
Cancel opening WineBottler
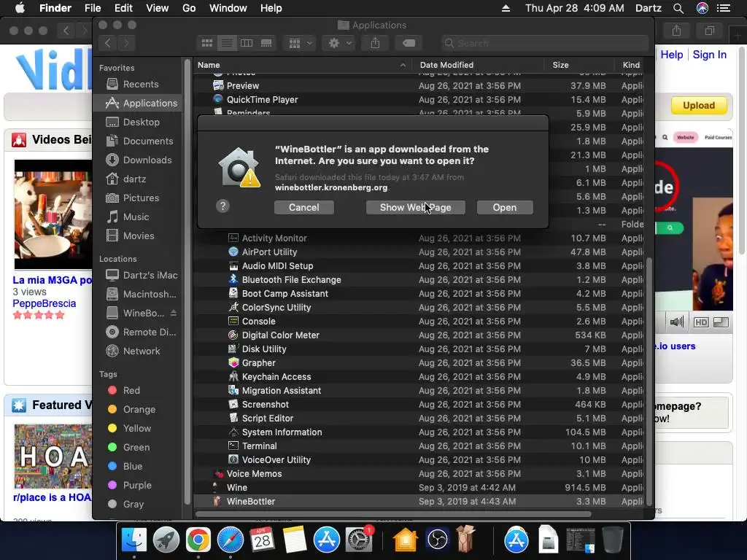pos(303,207)
